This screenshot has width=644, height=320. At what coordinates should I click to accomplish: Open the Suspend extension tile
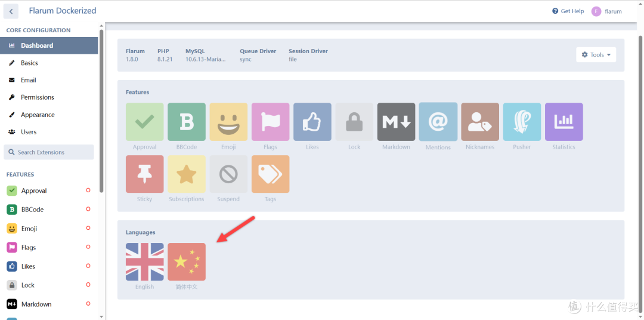coord(228,174)
